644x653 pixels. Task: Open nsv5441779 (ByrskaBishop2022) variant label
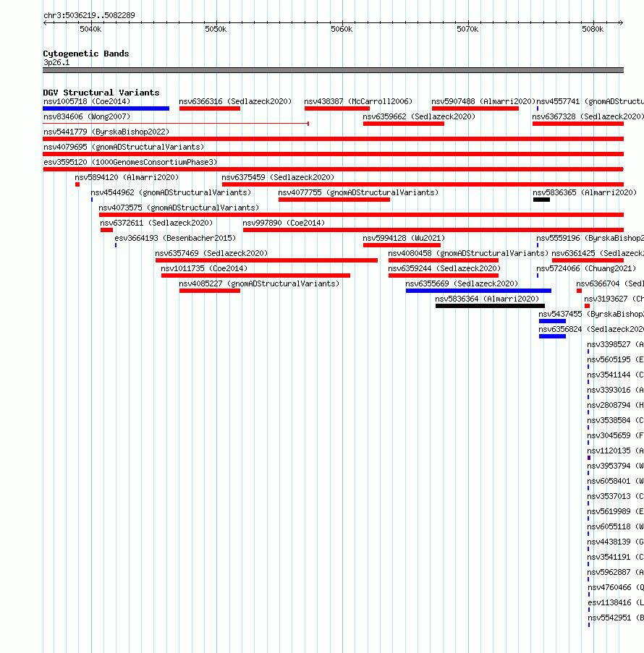(x=106, y=132)
